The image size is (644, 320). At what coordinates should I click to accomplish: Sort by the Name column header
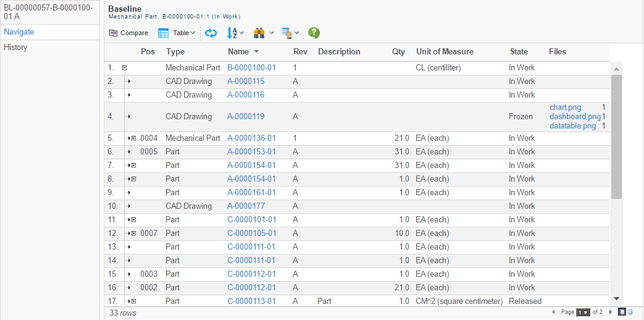coord(238,52)
